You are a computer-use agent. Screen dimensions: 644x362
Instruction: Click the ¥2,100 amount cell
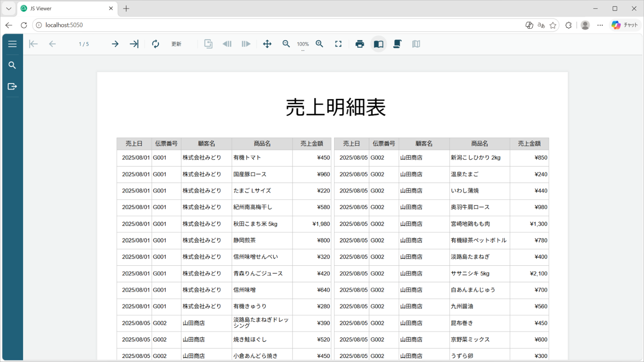pyautogui.click(x=529, y=273)
